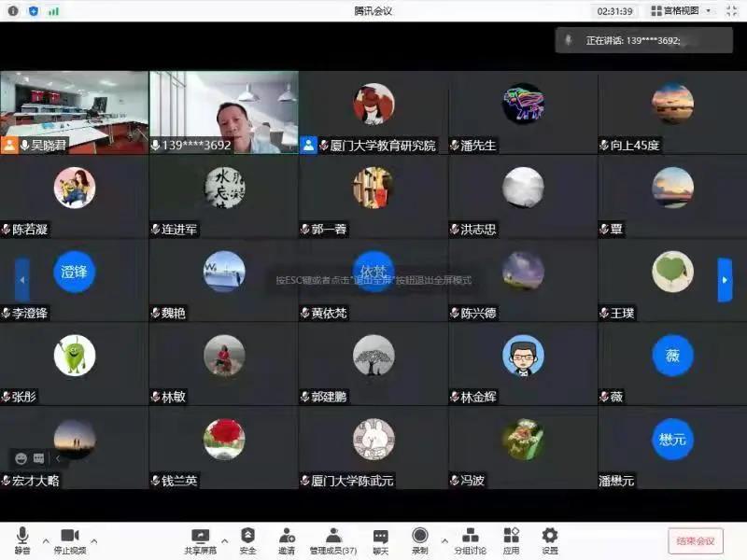Open the 宫格视图 layout dropdown
Image resolution: width=747 pixels, height=560 pixels.
coord(682,11)
